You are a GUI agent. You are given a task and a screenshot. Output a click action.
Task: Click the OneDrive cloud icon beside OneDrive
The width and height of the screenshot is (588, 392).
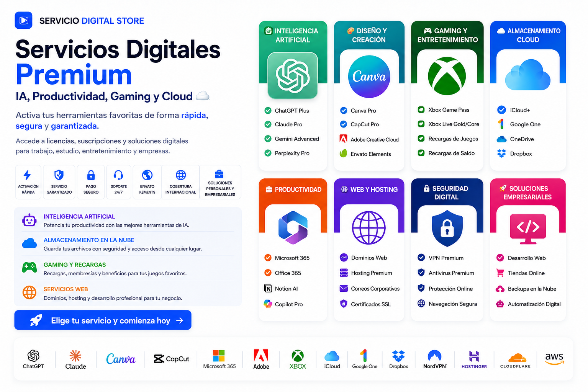click(501, 139)
